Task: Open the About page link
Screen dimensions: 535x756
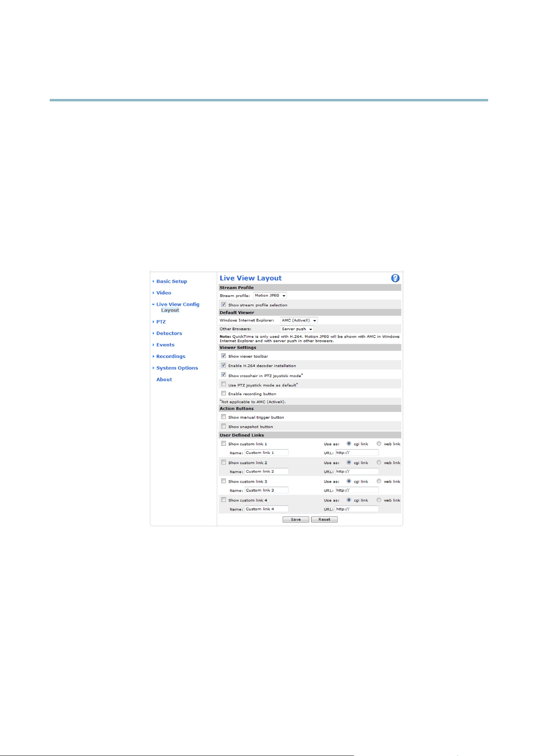Action: [x=164, y=380]
